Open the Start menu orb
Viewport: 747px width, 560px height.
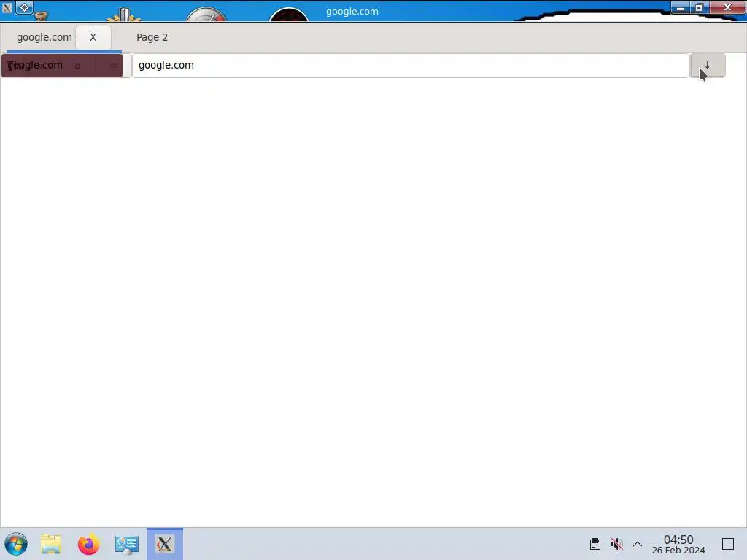tap(16, 544)
